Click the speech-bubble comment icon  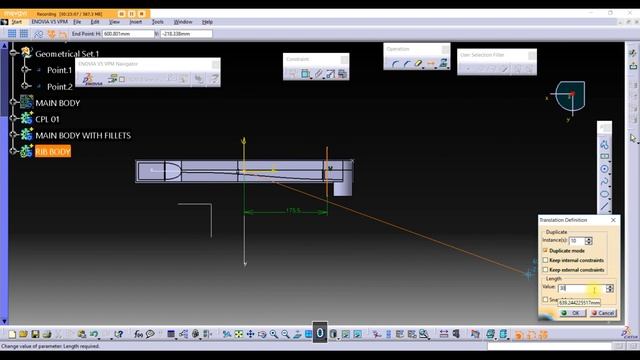click(x=150, y=334)
